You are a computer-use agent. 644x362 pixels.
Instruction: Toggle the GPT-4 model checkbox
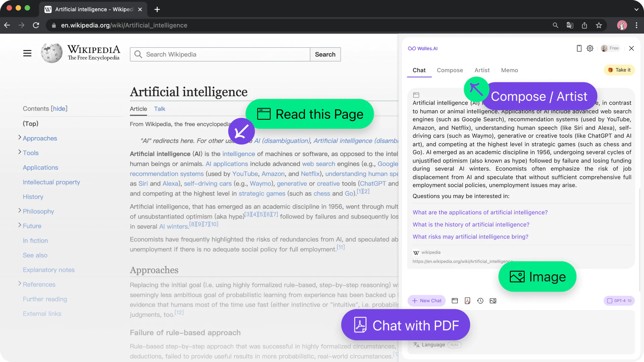[x=610, y=301]
